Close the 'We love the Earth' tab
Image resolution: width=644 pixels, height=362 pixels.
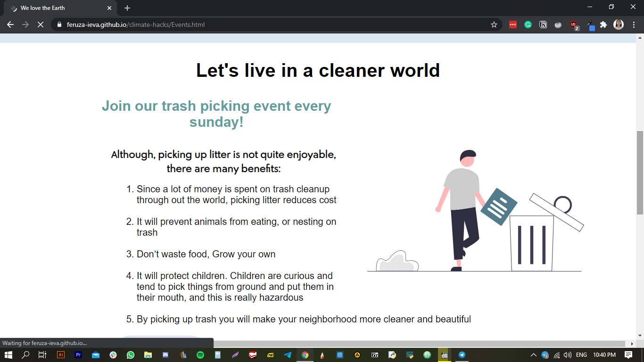click(x=109, y=8)
